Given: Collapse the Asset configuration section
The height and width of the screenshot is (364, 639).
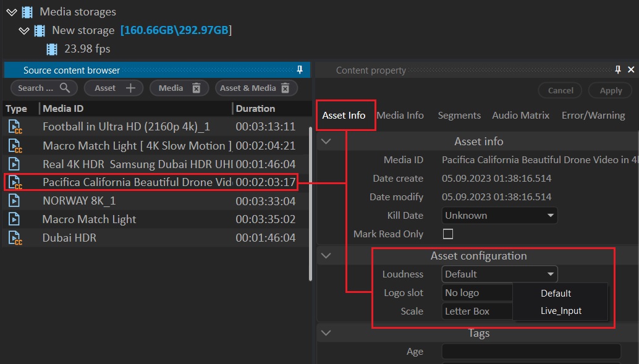Looking at the screenshot, I should 326,256.
